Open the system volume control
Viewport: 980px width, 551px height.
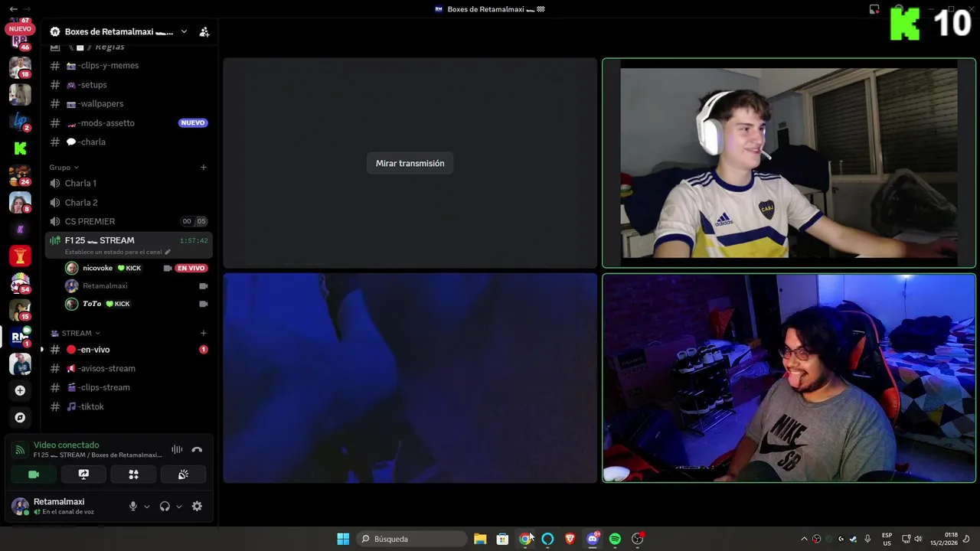coord(918,540)
